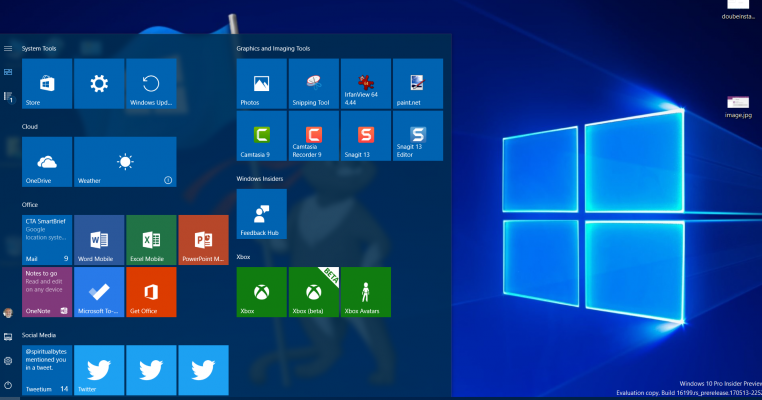Launch Word Mobile
The width and height of the screenshot is (762, 400).
[99, 240]
